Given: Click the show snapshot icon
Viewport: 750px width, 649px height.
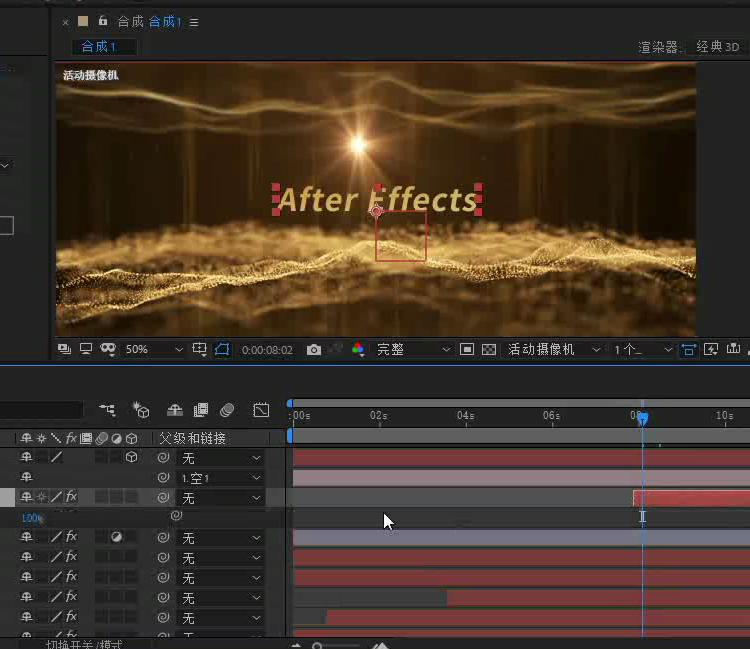Looking at the screenshot, I should [337, 349].
